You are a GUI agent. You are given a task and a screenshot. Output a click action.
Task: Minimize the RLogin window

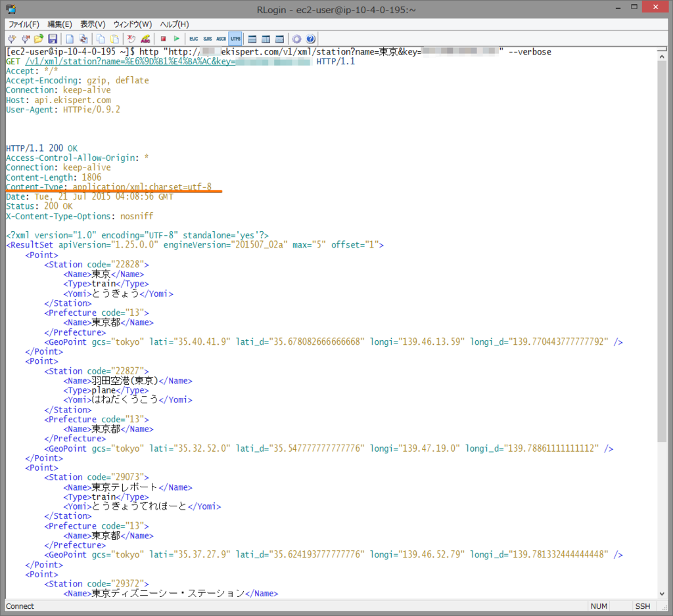[x=618, y=8]
